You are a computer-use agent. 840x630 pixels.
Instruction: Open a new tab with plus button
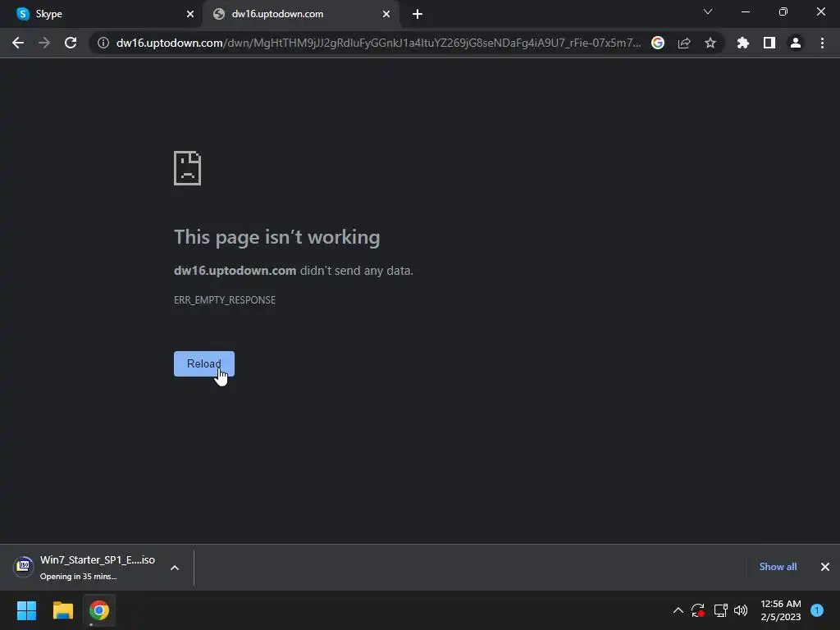click(418, 15)
